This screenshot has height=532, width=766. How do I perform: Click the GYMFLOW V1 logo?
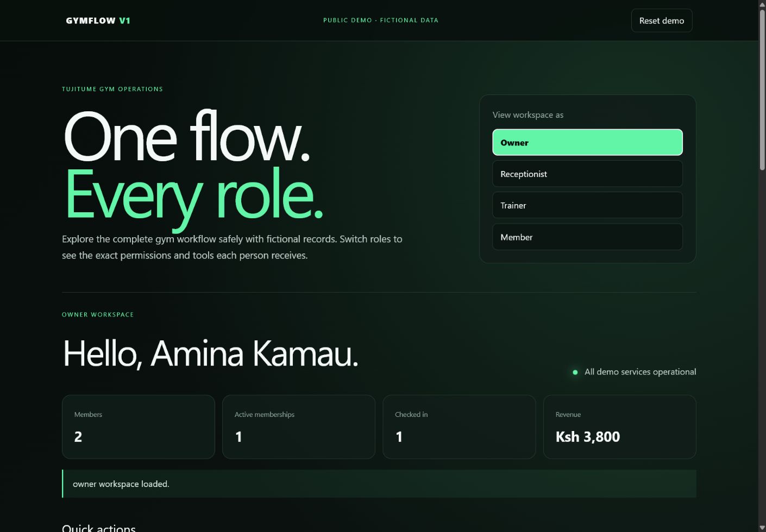(98, 21)
